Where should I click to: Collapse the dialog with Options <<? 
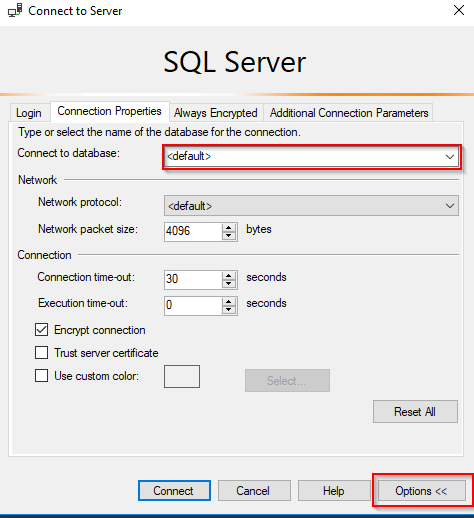[x=422, y=490]
